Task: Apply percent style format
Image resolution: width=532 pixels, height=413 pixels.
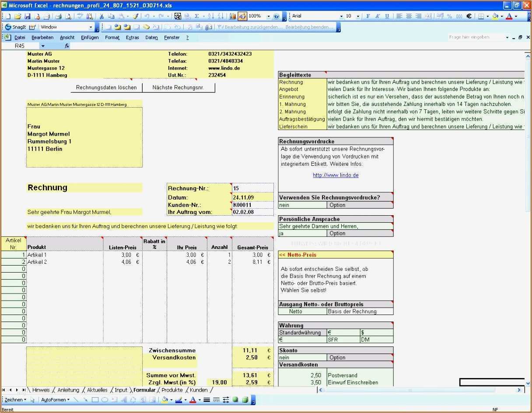Action: click(x=449, y=16)
